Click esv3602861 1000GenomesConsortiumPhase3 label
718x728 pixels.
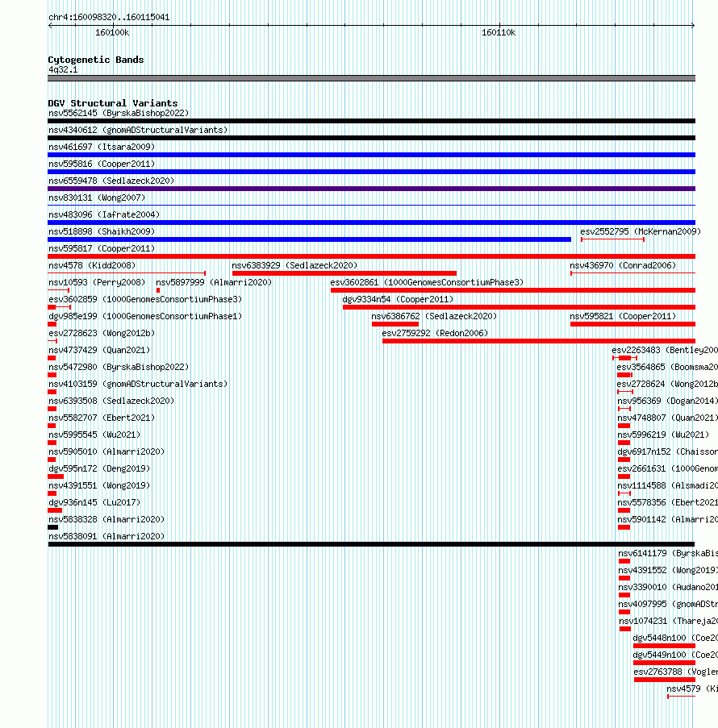427,282
